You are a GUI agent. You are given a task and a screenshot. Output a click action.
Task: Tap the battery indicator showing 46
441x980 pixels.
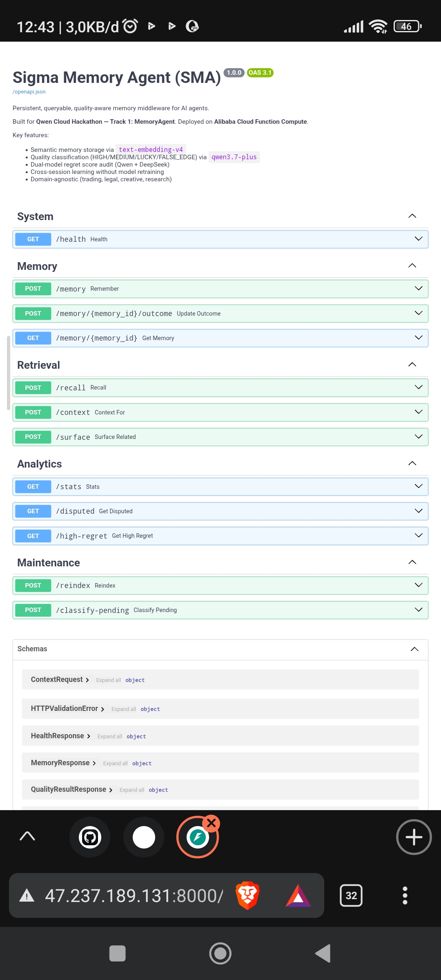point(408,26)
